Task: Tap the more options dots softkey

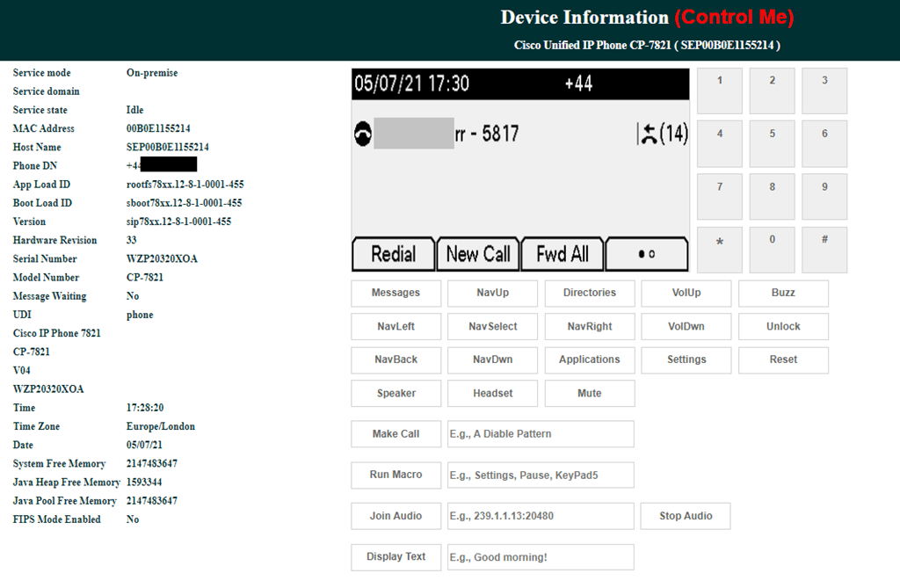Action: pos(647,254)
